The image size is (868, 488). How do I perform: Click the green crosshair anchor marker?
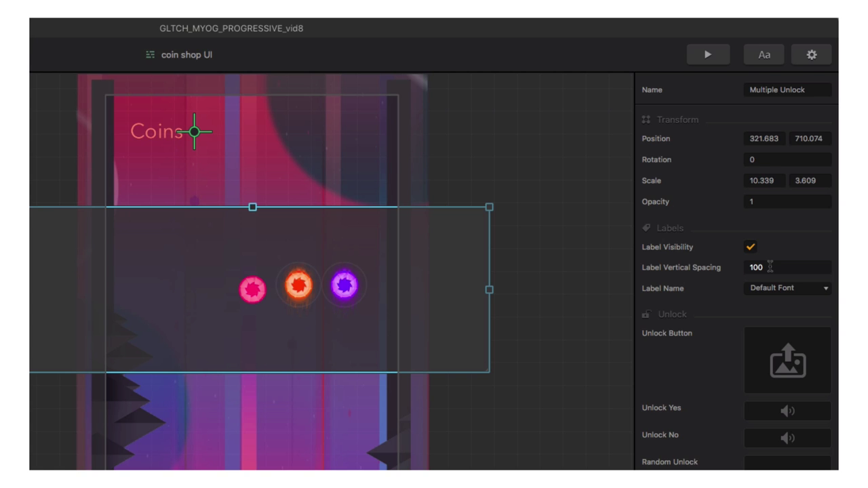pos(195,131)
